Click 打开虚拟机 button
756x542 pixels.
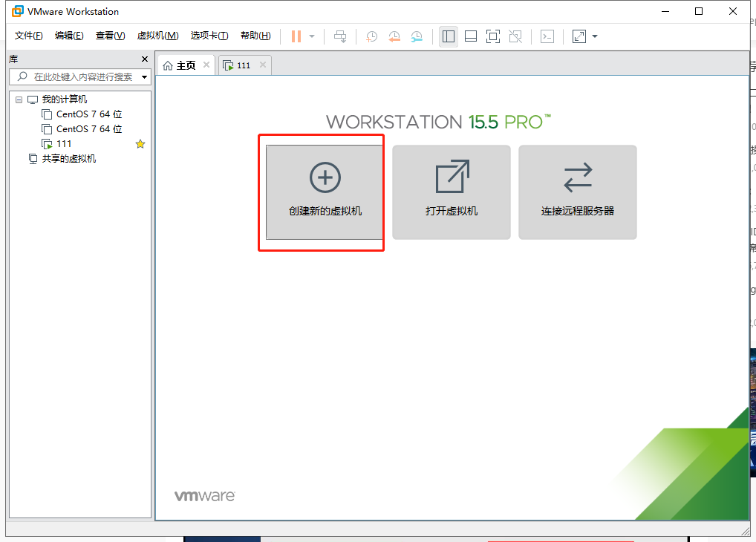click(x=452, y=192)
